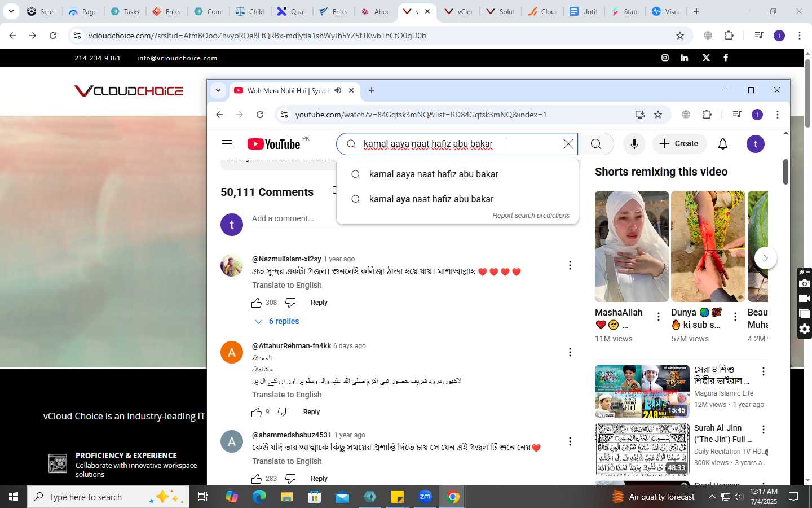812x508 pixels.
Task: Open vCloudChoice Facebook icon
Action: 726,58
